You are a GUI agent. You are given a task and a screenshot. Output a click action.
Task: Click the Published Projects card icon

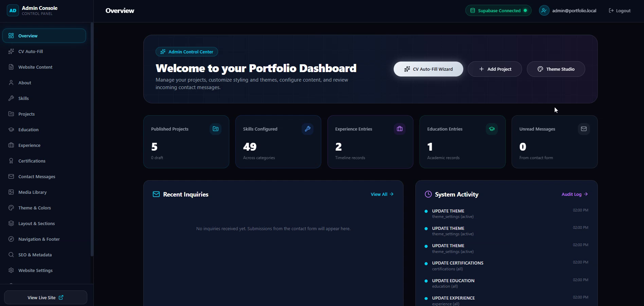click(x=215, y=129)
